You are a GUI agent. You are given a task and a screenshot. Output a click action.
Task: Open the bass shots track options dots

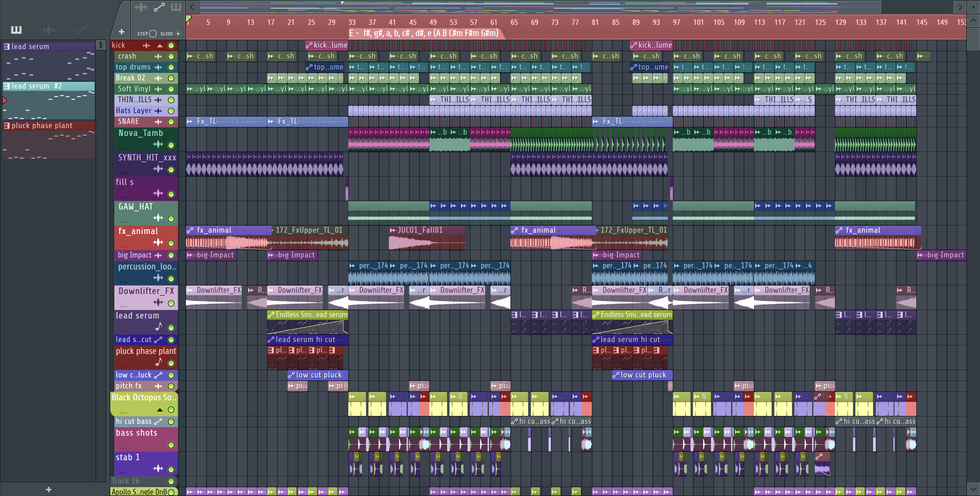[x=123, y=448]
